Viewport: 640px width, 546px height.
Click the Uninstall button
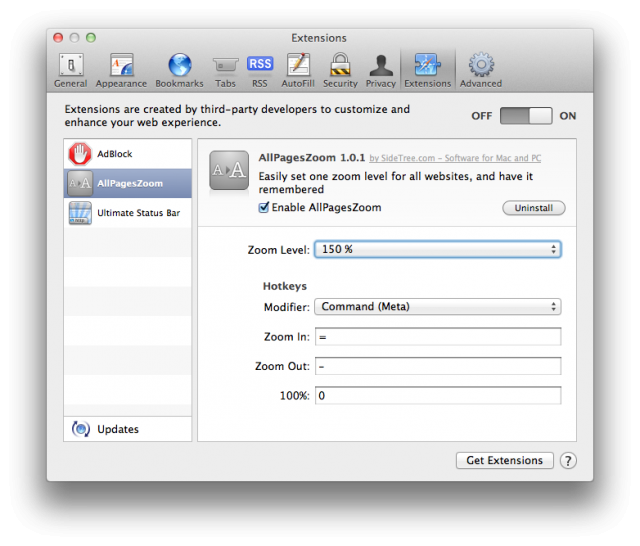[x=533, y=208]
